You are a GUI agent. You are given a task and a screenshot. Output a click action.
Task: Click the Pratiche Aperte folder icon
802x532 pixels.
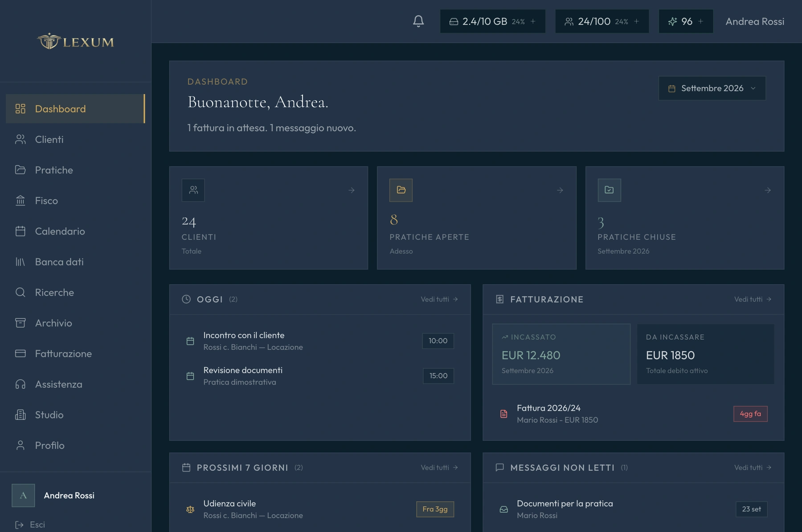[401, 190]
